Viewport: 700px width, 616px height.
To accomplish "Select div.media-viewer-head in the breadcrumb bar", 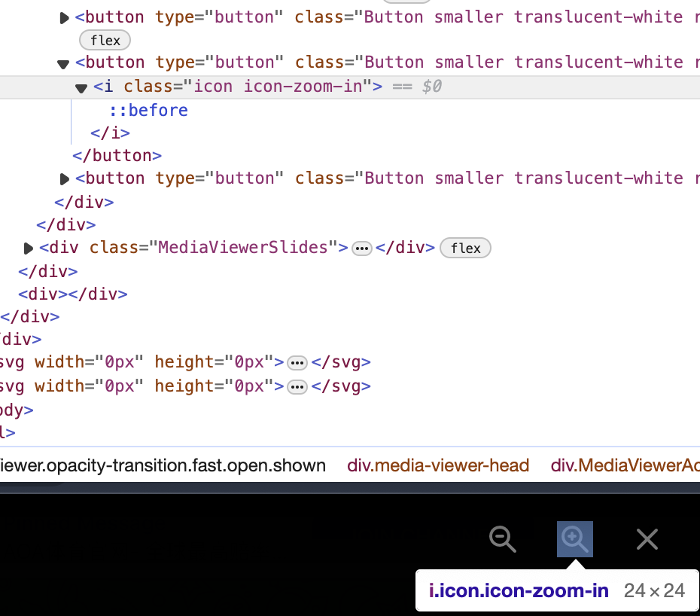I will 438,465.
